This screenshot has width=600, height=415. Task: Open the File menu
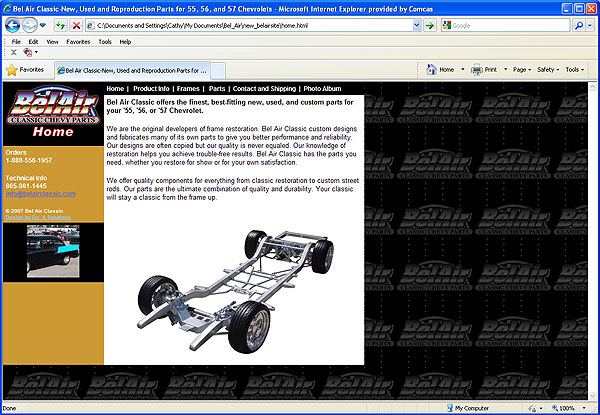pos(16,42)
